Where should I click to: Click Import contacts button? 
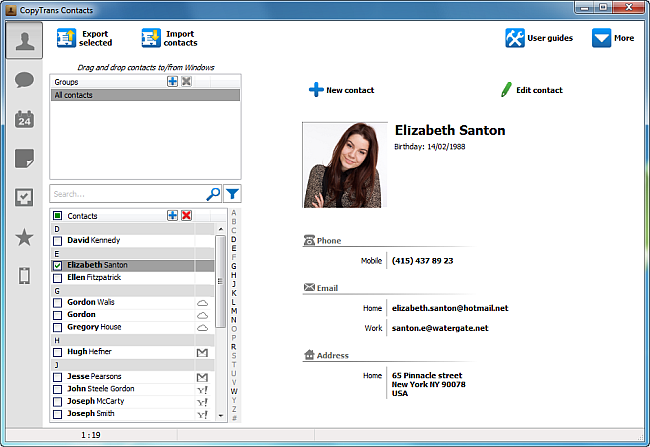pyautogui.click(x=170, y=38)
